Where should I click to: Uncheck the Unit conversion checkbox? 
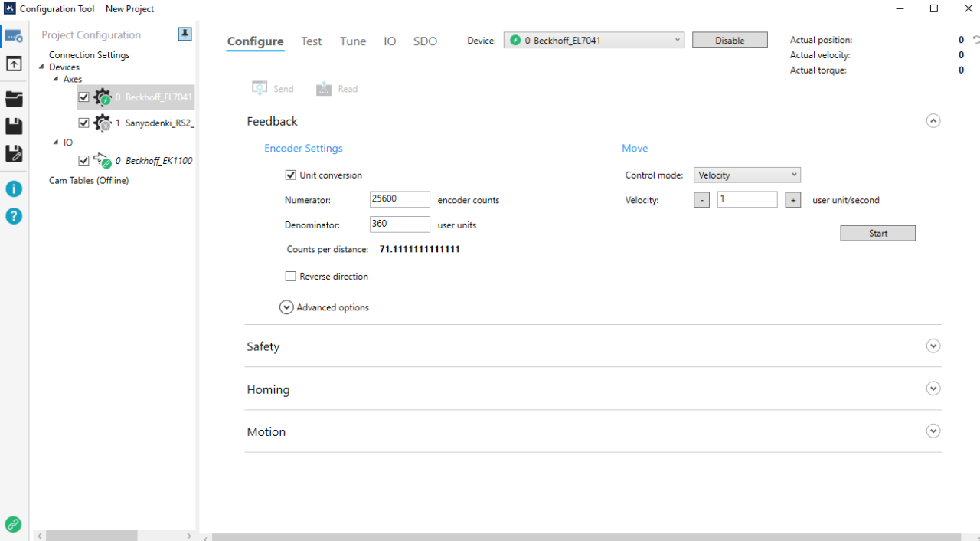291,175
